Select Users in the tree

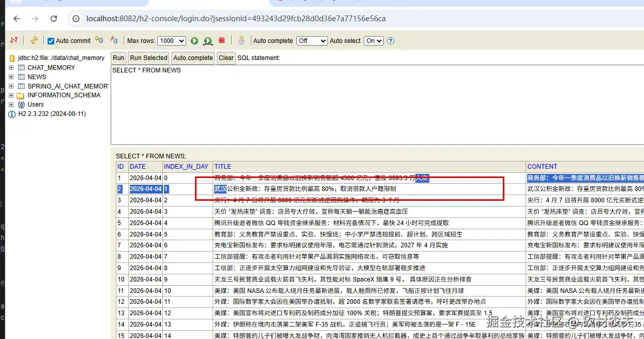pyautogui.click(x=36, y=105)
